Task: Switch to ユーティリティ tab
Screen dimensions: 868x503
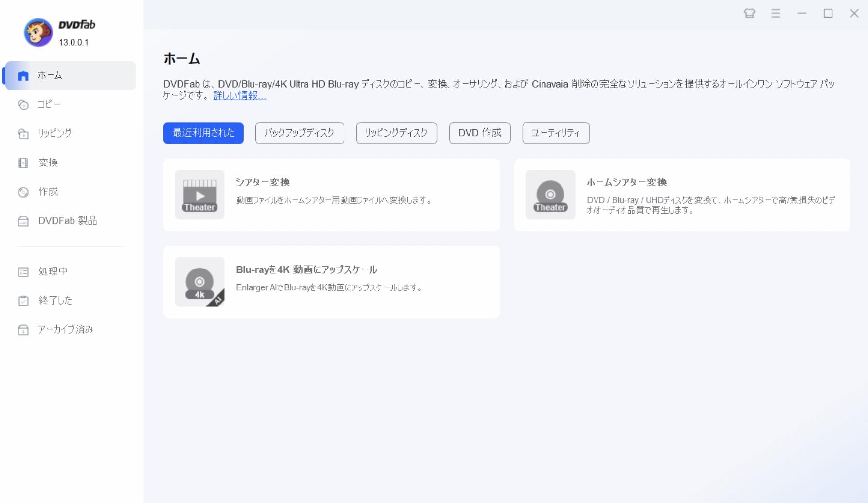Action: point(556,133)
